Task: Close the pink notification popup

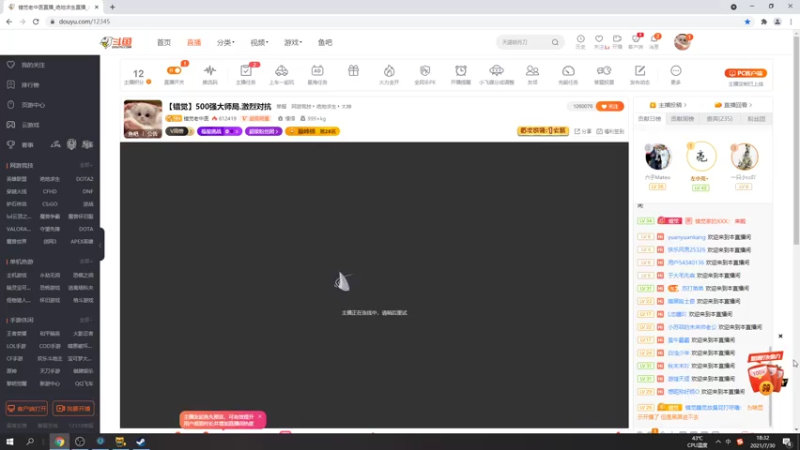Action: [260, 416]
